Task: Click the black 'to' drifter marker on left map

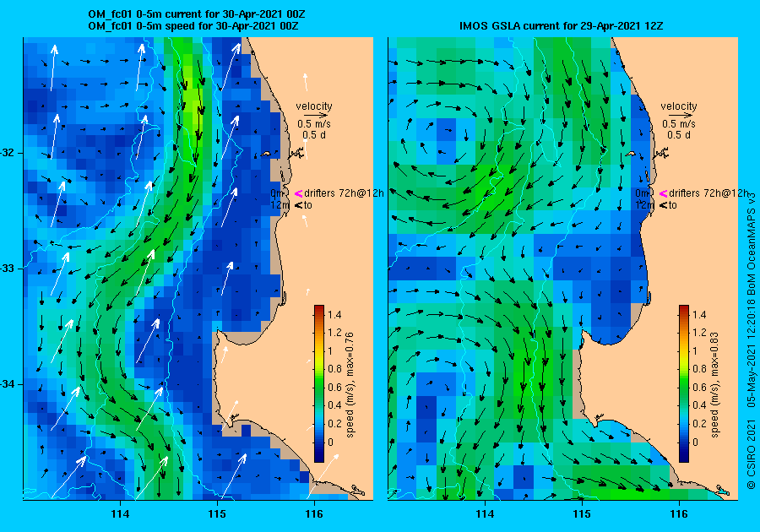Action: tap(299, 205)
